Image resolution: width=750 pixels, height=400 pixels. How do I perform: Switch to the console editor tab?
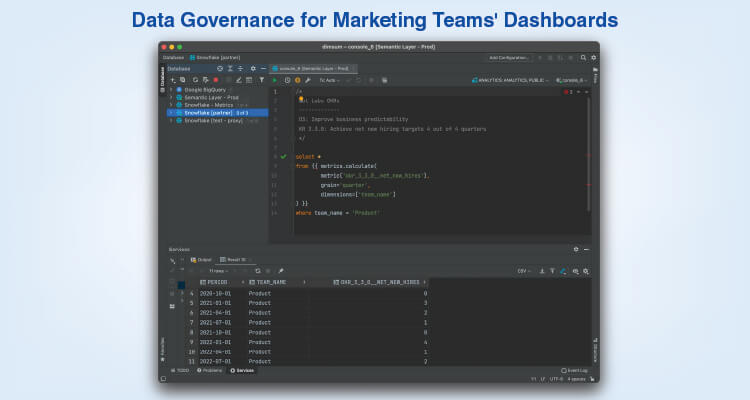click(x=313, y=69)
